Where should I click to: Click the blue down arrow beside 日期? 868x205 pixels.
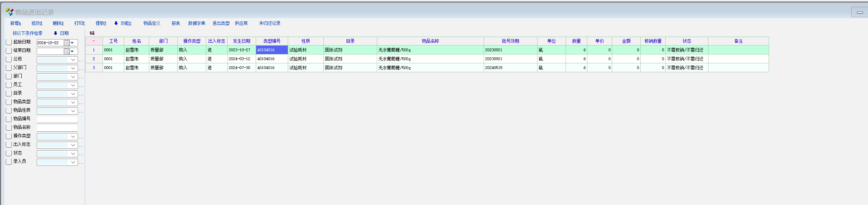coord(55,33)
